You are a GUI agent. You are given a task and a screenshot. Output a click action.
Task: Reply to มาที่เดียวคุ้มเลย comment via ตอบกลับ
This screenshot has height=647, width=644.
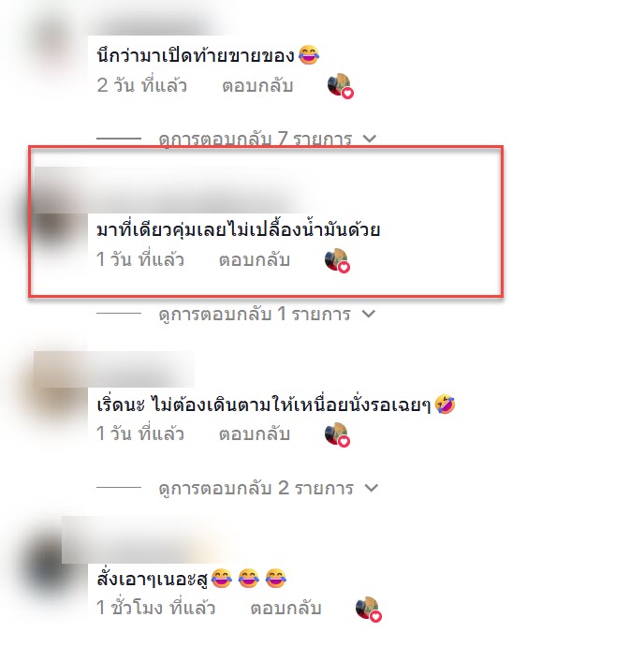point(254,260)
